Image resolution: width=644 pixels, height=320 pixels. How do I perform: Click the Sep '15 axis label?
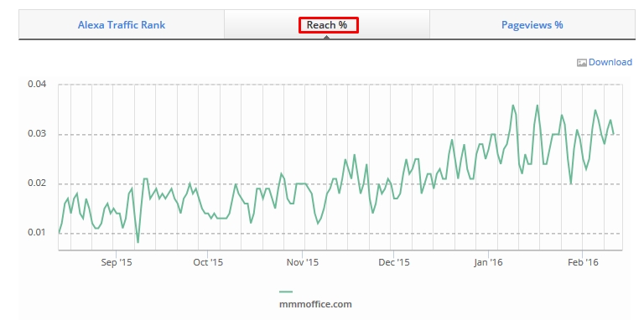[117, 262]
